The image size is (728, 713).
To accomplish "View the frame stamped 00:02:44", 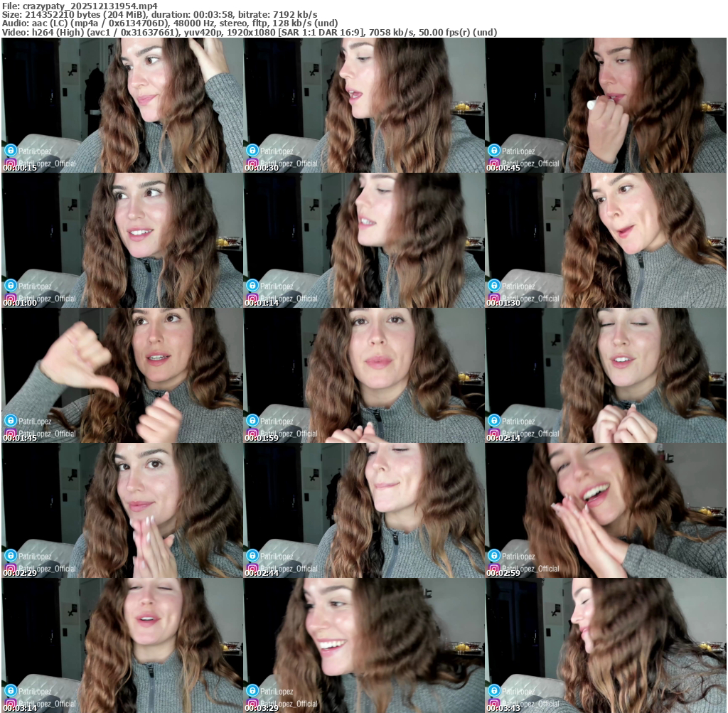I will (364, 510).
